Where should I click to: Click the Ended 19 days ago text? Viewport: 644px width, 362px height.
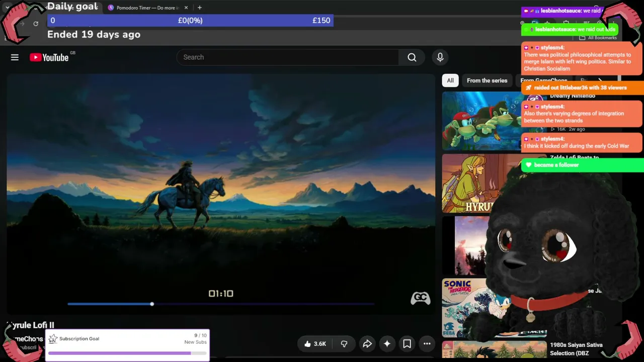94,35
